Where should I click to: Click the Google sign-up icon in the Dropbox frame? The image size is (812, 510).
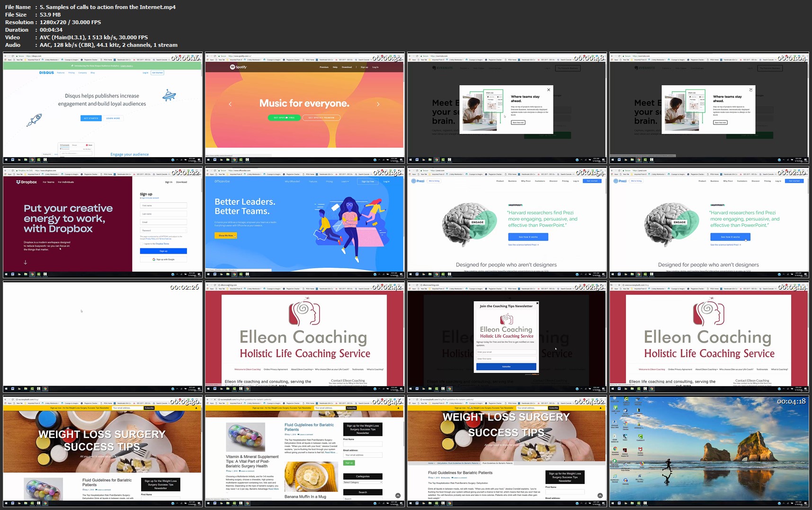tap(154, 259)
